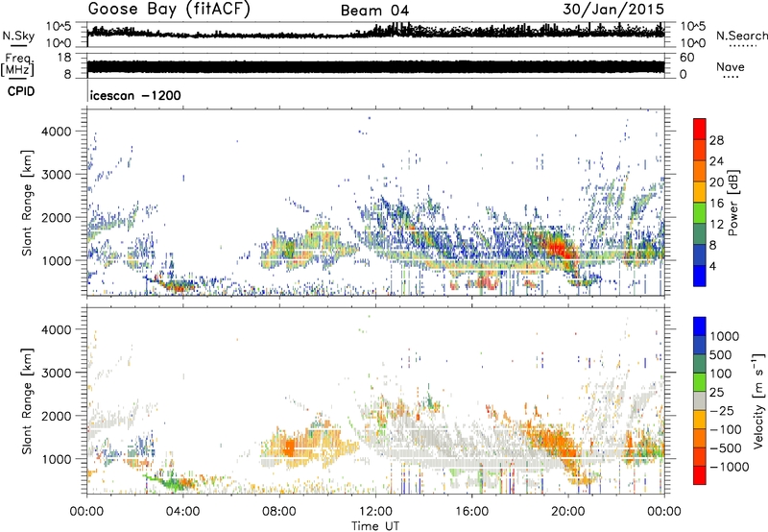
Task: Click the '12:00' time axis tick label
Action: coord(375,512)
